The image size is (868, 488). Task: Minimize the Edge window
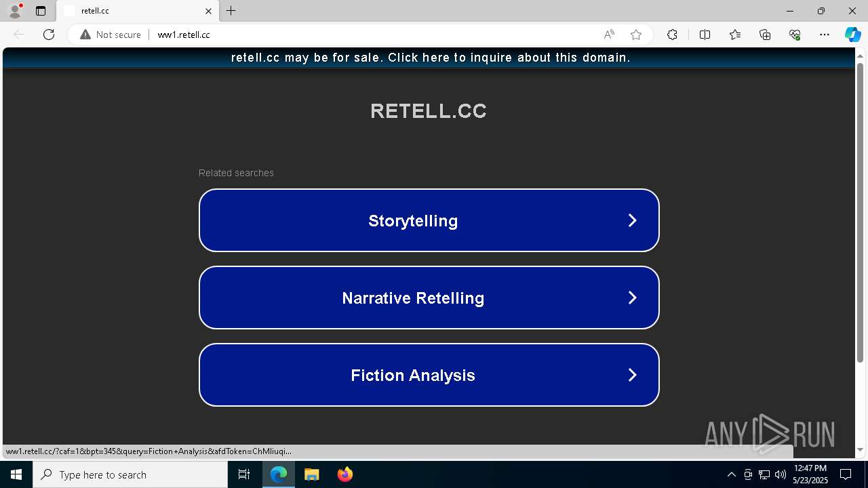click(790, 11)
